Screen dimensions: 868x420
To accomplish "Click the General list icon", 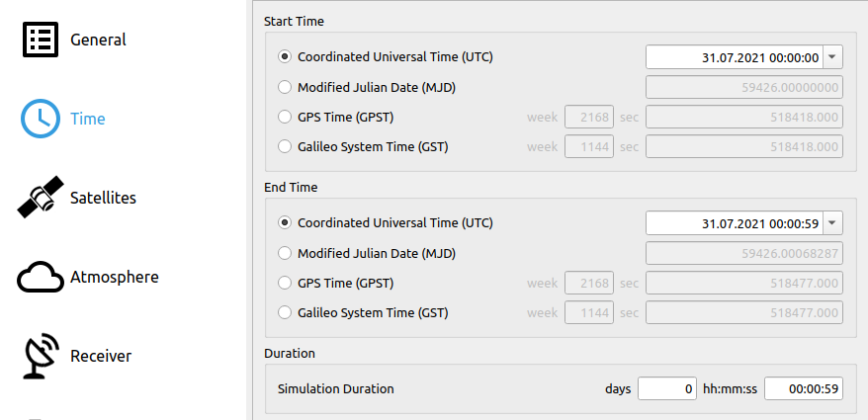I will [x=41, y=41].
